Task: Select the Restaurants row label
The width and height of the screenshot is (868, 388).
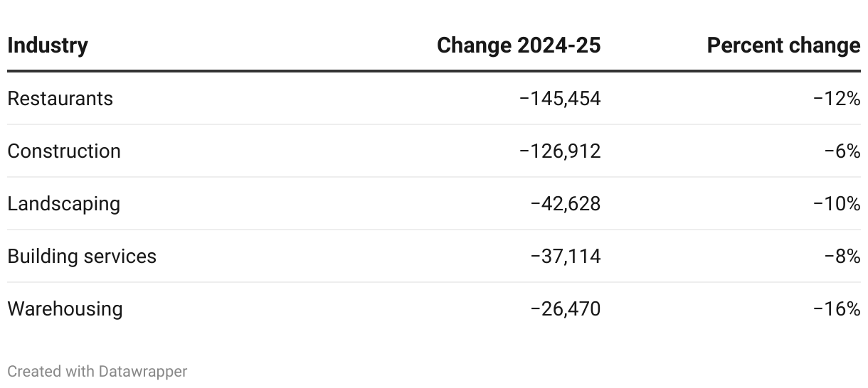Action: [x=60, y=98]
